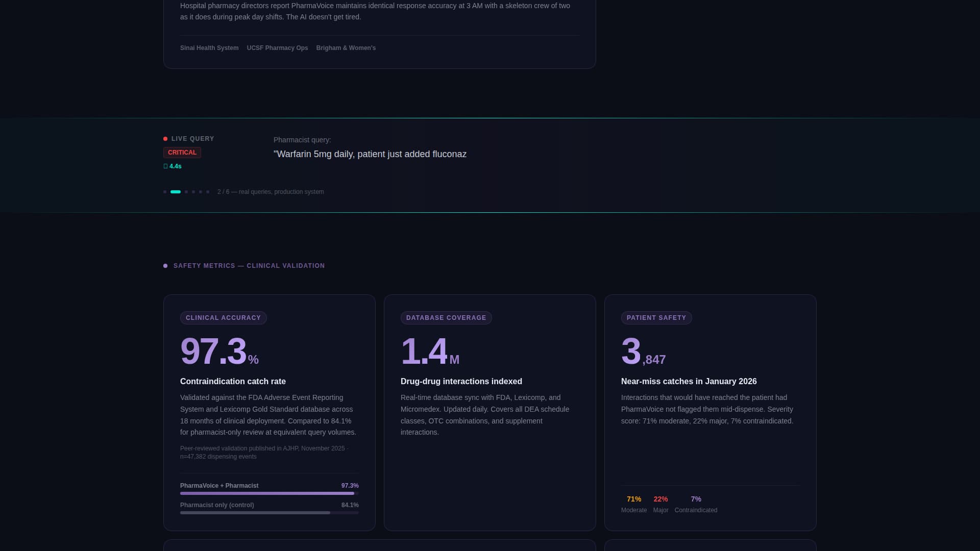Click the peer-reviewed AJHP validation footnote
Image resolution: width=980 pixels, height=551 pixels.
[264, 453]
